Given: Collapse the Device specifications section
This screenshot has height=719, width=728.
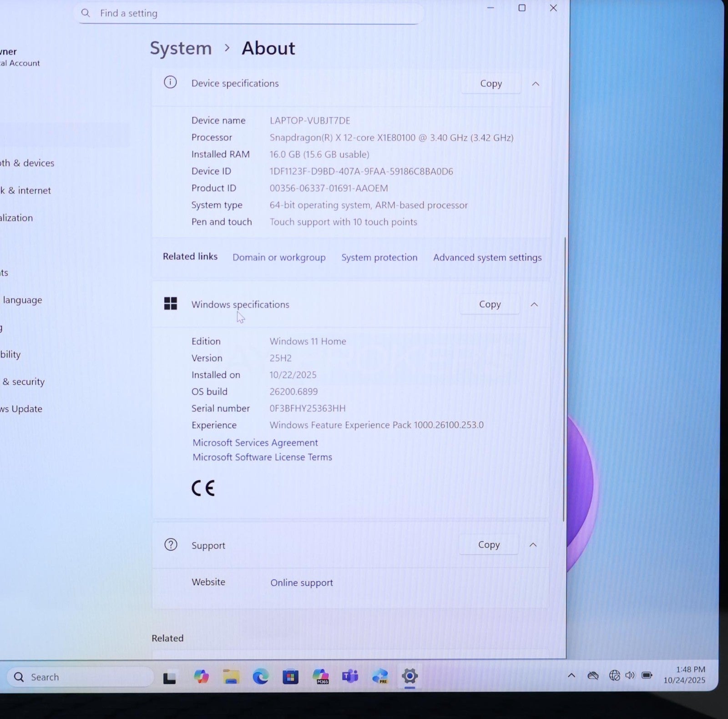Looking at the screenshot, I should pyautogui.click(x=536, y=84).
